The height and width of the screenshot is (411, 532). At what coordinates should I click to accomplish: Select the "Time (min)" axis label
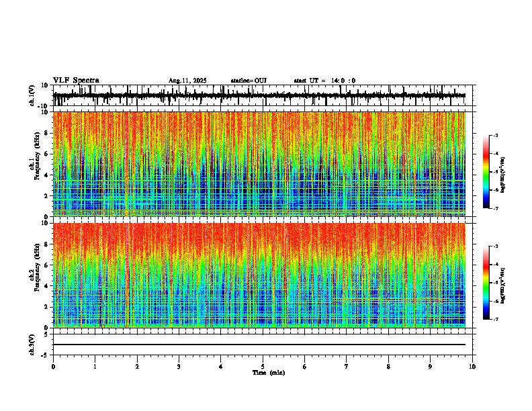[269, 373]
